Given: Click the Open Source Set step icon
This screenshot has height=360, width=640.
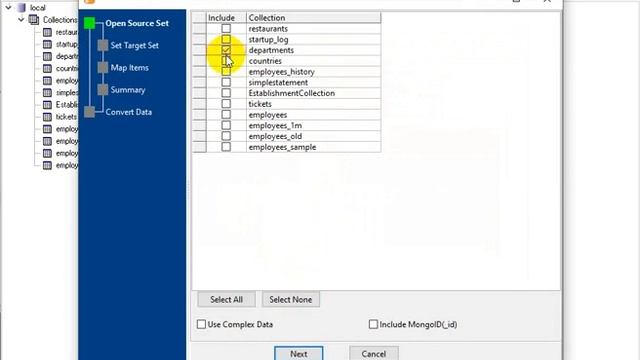Looking at the screenshot, I should 89,23.
